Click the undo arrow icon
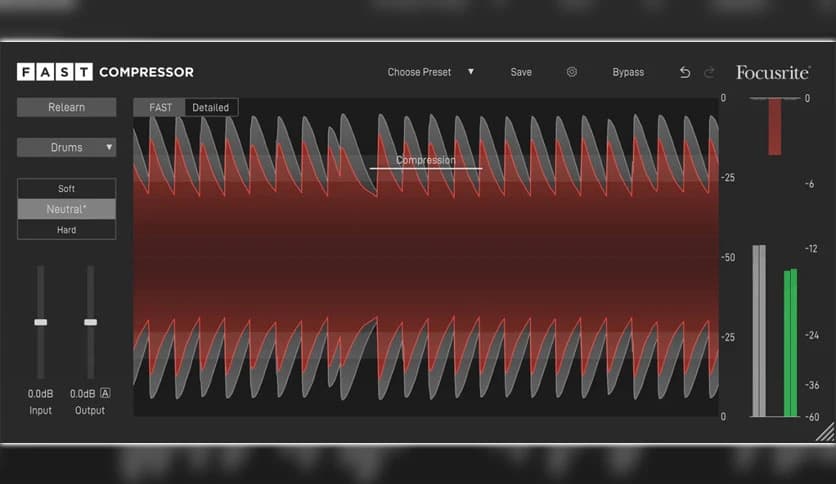This screenshot has height=484, width=836. pyautogui.click(x=685, y=72)
